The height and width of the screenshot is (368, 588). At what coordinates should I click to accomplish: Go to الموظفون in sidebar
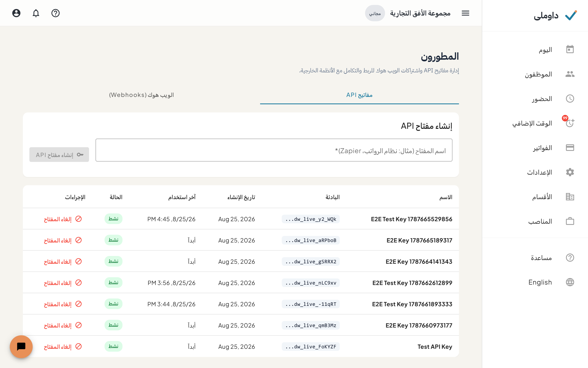[538, 74]
